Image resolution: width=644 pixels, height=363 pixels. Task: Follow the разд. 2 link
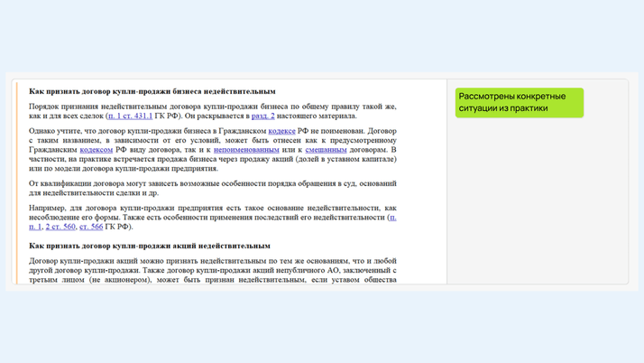click(262, 116)
